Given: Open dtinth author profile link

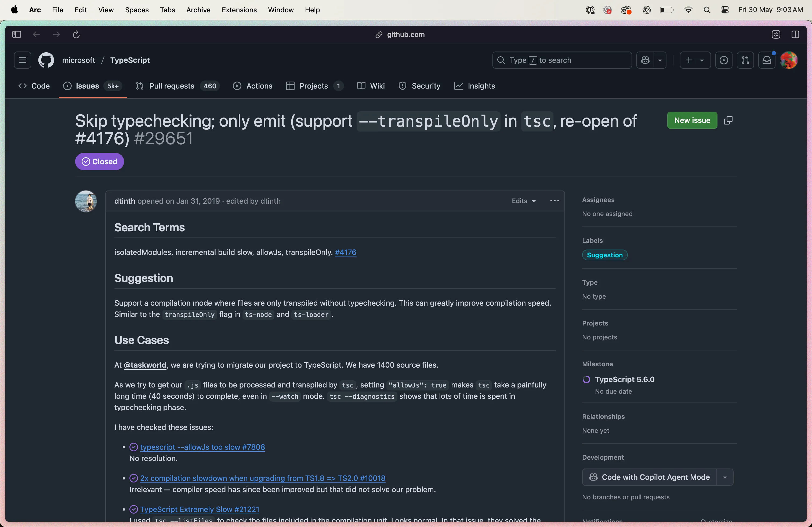Looking at the screenshot, I should coord(125,201).
